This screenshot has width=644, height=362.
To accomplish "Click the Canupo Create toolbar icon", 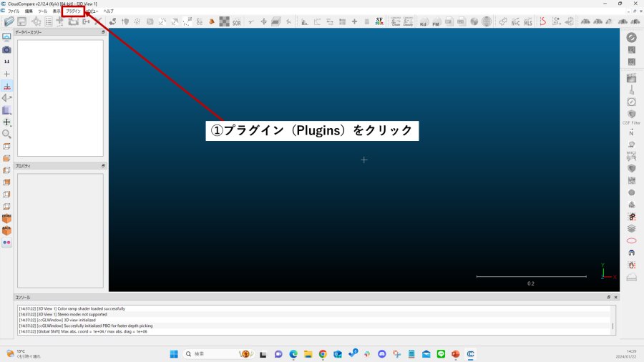I will (396, 21).
